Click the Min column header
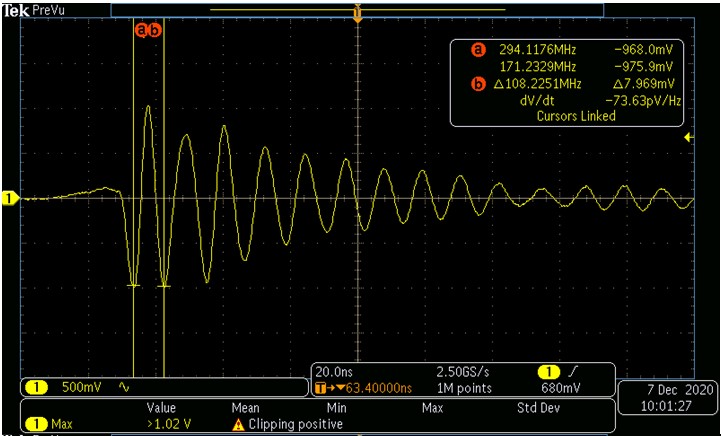Image resolution: width=721 pixels, height=436 pixels. [x=337, y=408]
